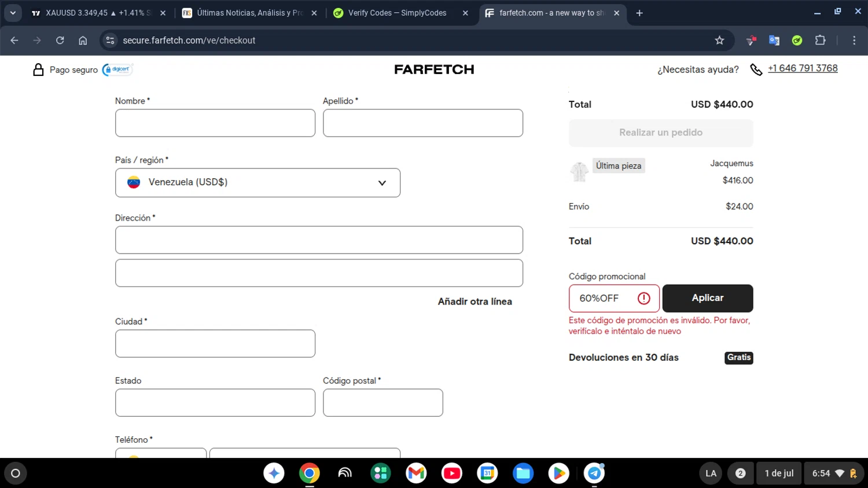The width and height of the screenshot is (868, 488).
Task: Close the Verify Codes tab
Action: click(x=465, y=13)
